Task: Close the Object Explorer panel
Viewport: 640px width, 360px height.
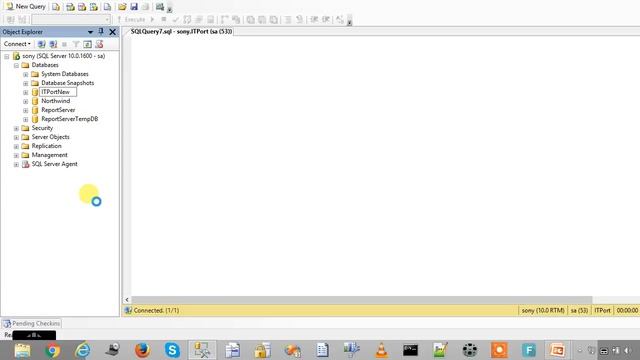Action: [112, 31]
